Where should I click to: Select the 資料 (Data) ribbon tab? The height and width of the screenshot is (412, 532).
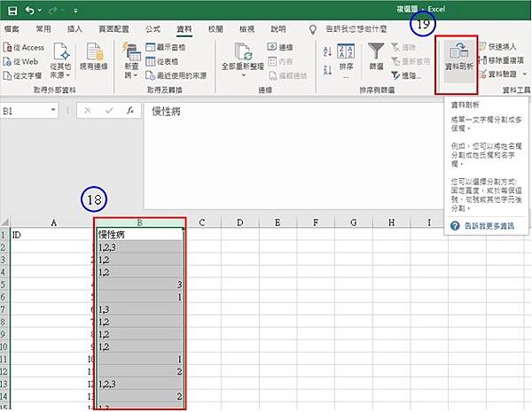pyautogui.click(x=184, y=29)
